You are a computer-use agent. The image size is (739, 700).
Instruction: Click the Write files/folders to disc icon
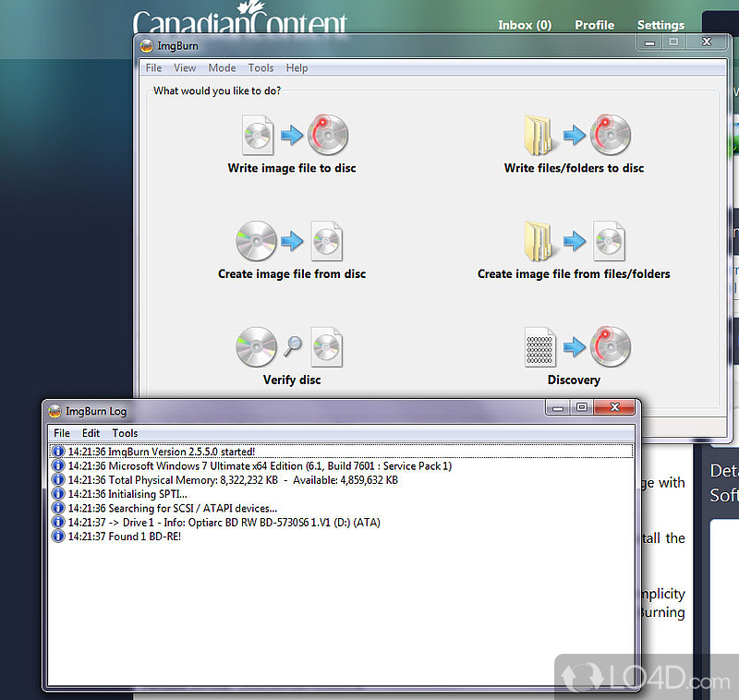click(577, 135)
